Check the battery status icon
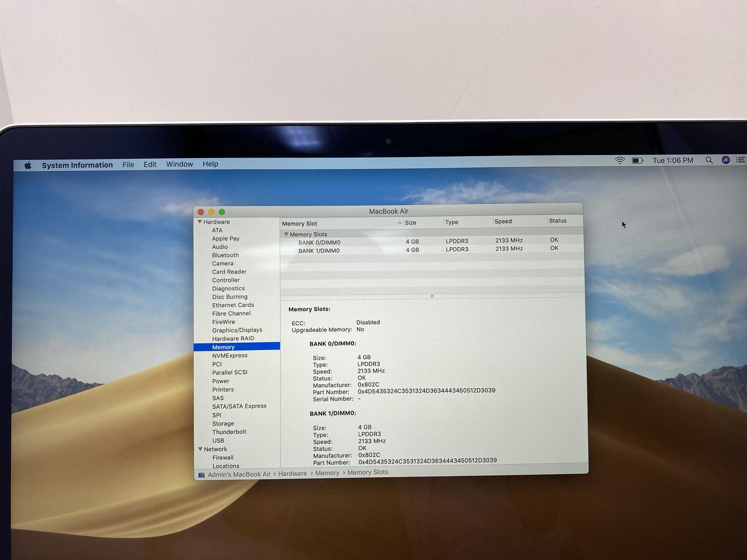The image size is (747, 560). (638, 161)
